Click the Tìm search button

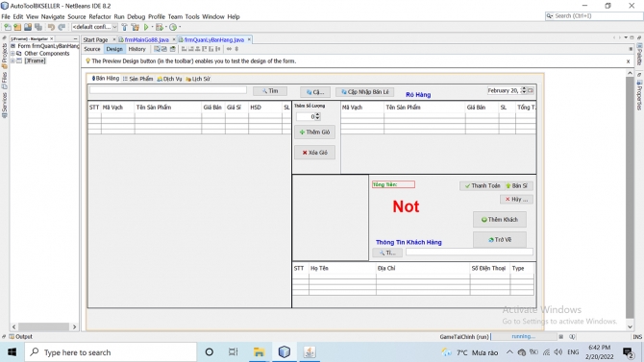(270, 91)
